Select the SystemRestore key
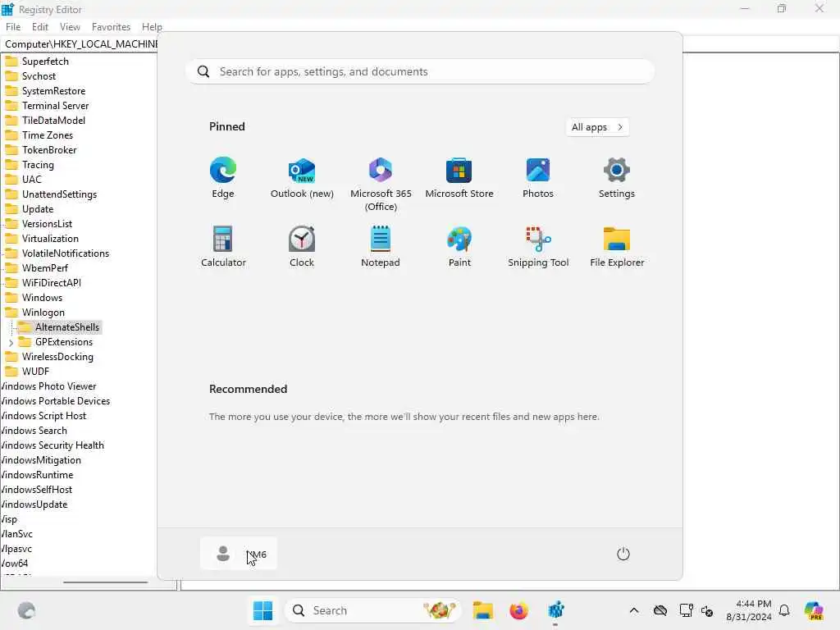 click(53, 91)
